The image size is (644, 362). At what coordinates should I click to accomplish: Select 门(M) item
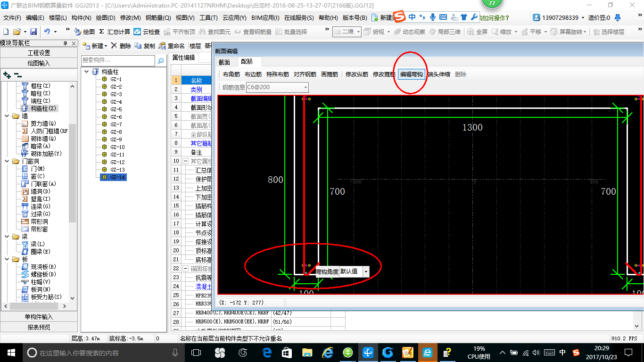coord(38,169)
